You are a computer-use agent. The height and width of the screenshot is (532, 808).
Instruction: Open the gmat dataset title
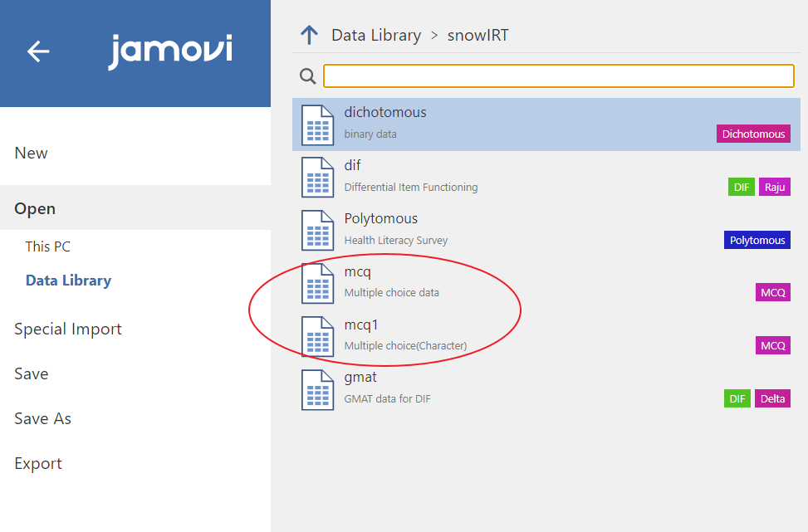point(360,378)
